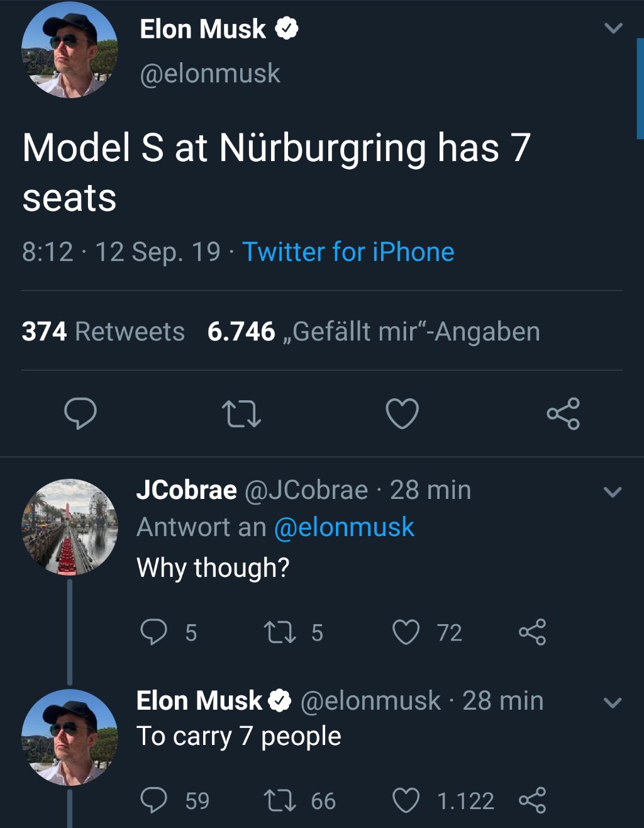This screenshot has width=644, height=828.
Task: Like the main Model S tweet
Action: tap(402, 415)
